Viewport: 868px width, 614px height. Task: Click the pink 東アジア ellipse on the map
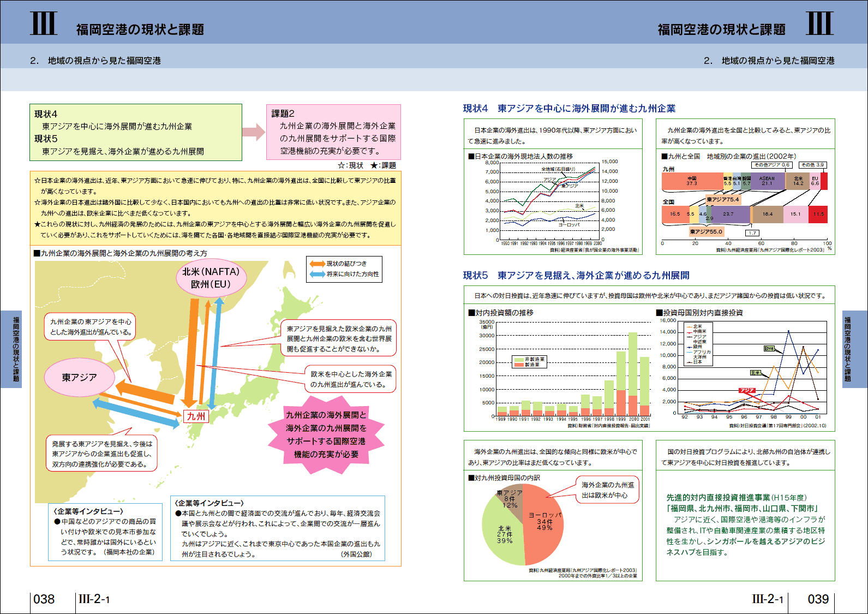coord(79,378)
